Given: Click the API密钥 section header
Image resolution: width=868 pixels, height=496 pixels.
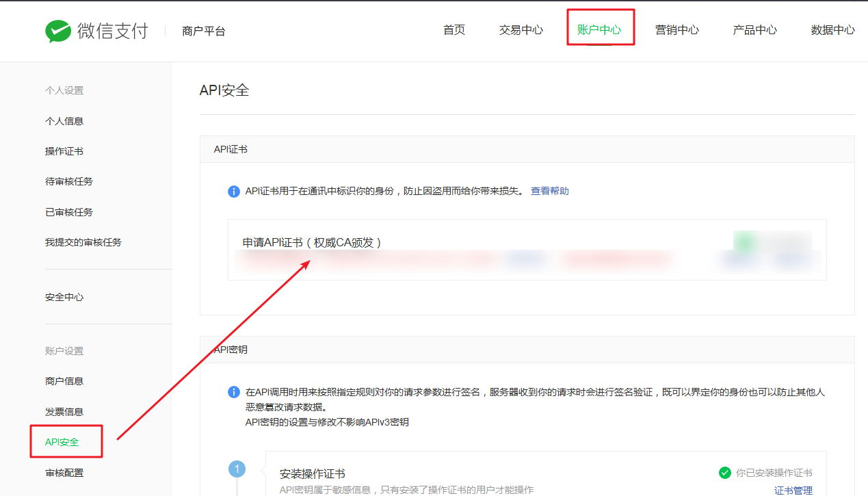Looking at the screenshot, I should point(231,350).
